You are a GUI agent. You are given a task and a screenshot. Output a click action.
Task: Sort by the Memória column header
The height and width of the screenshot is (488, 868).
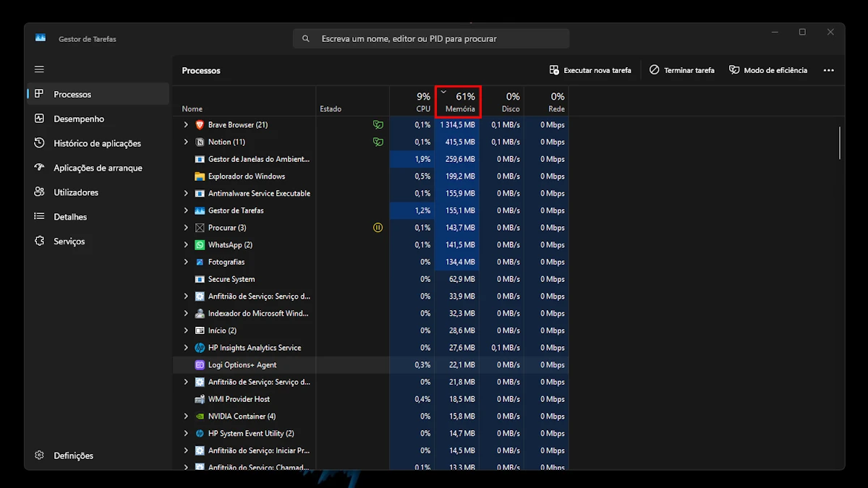click(x=460, y=102)
